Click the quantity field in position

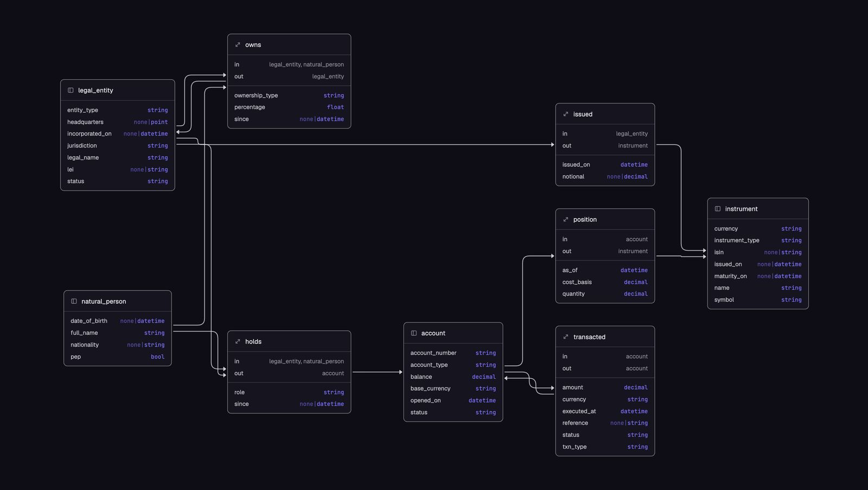[x=605, y=294]
